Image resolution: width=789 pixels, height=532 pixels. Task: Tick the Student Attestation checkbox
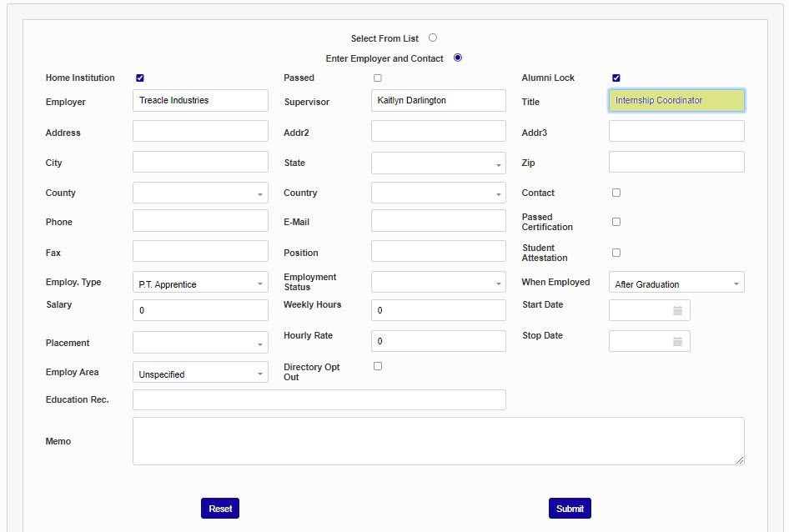click(x=616, y=253)
